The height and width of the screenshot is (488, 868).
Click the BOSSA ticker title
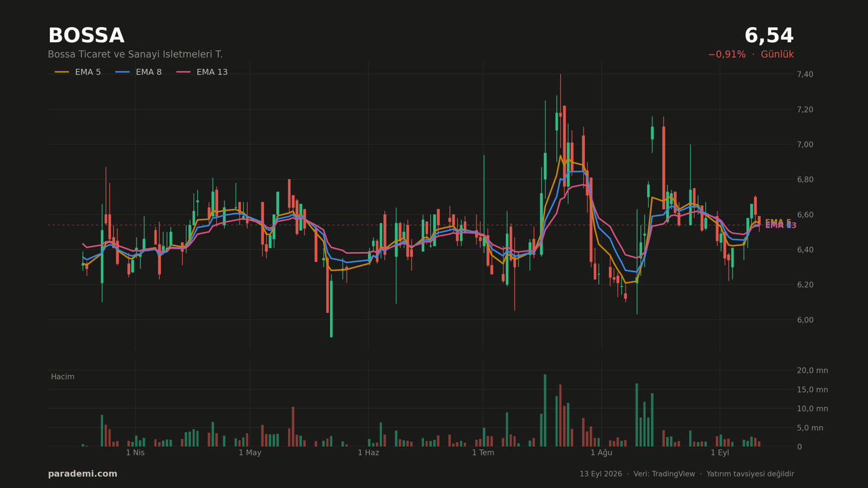tap(86, 36)
